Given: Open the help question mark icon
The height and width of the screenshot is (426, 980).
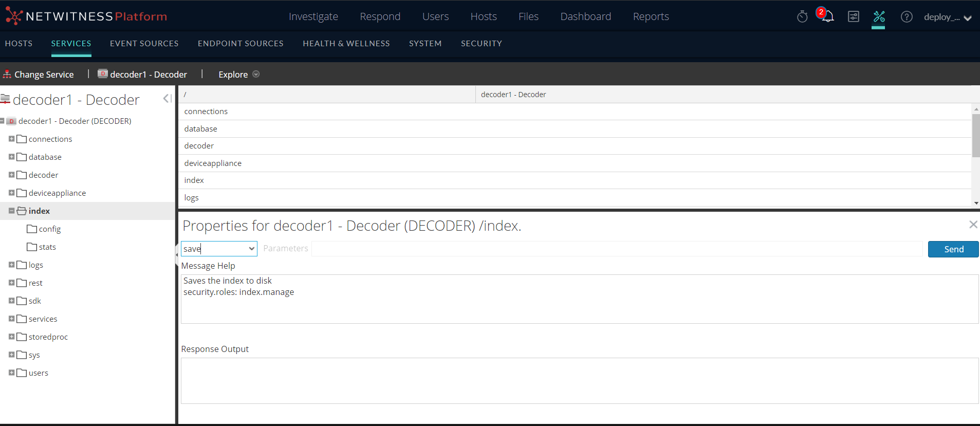Looking at the screenshot, I should [907, 17].
